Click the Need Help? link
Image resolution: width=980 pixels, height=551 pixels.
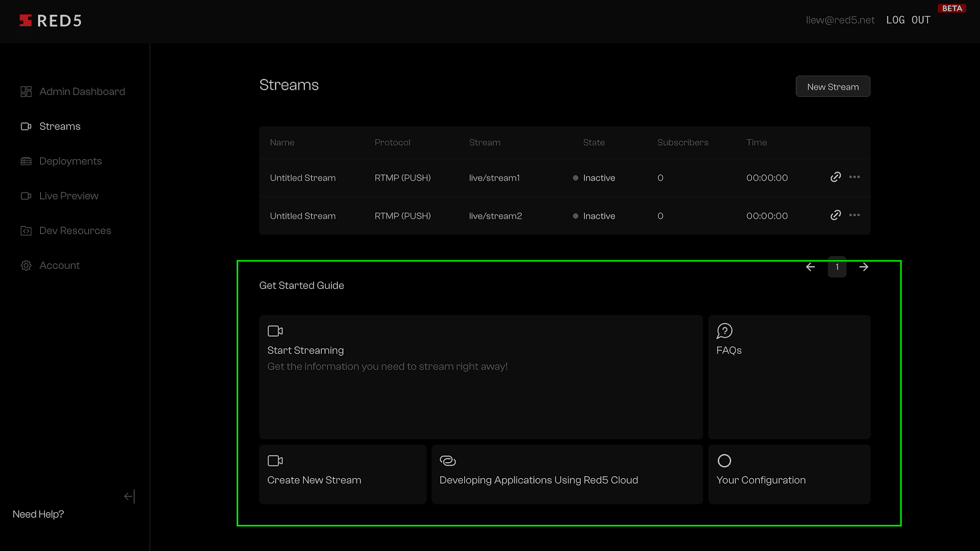click(38, 514)
